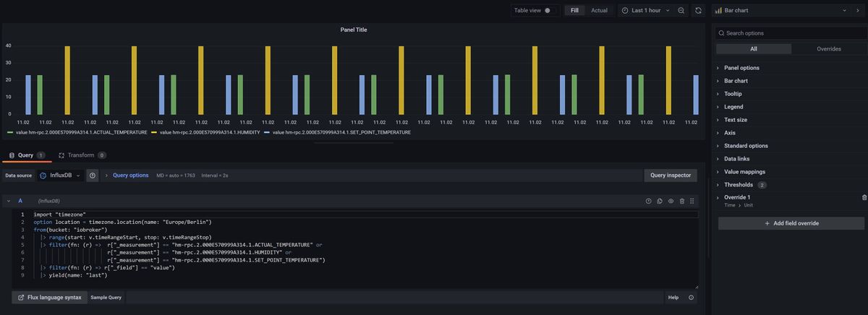868x315 pixels.
Task: Open the Last 1 hour time picker
Action: click(x=644, y=11)
